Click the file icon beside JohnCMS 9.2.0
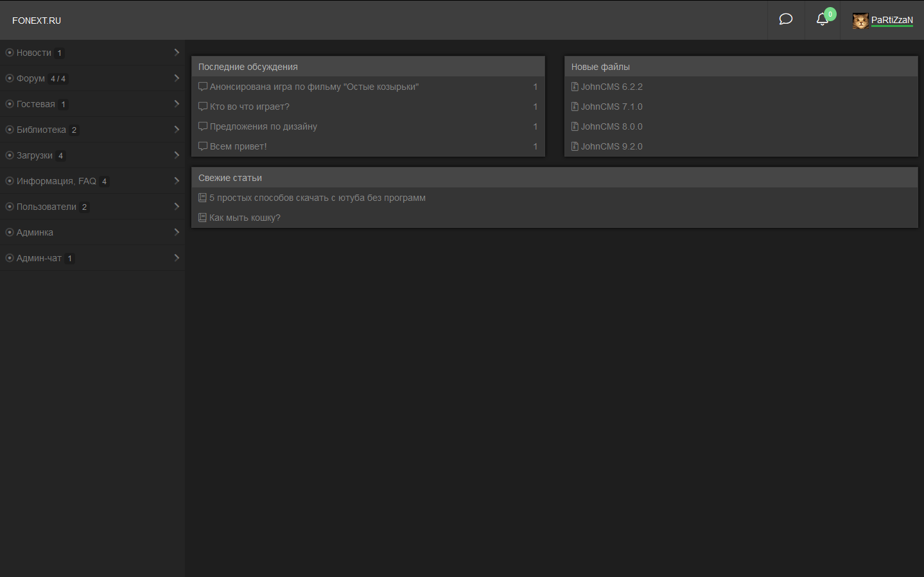Screen dimensions: 924x577 [575, 146]
